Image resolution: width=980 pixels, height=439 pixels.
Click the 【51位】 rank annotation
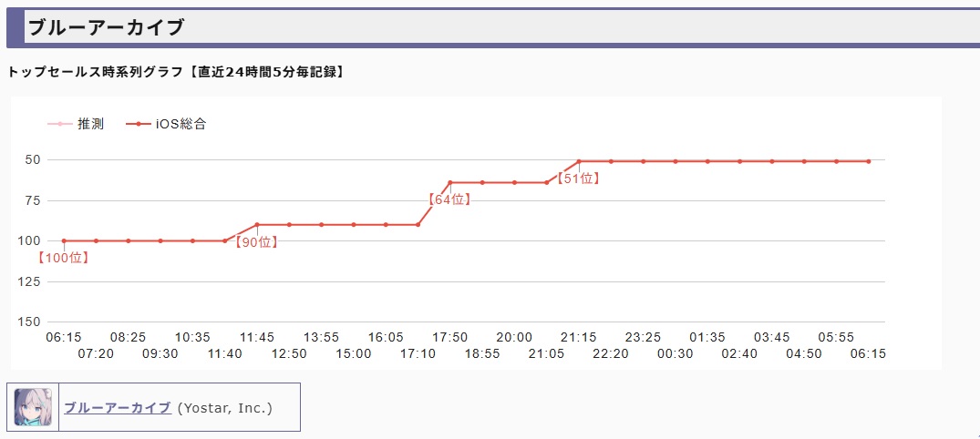click(578, 179)
